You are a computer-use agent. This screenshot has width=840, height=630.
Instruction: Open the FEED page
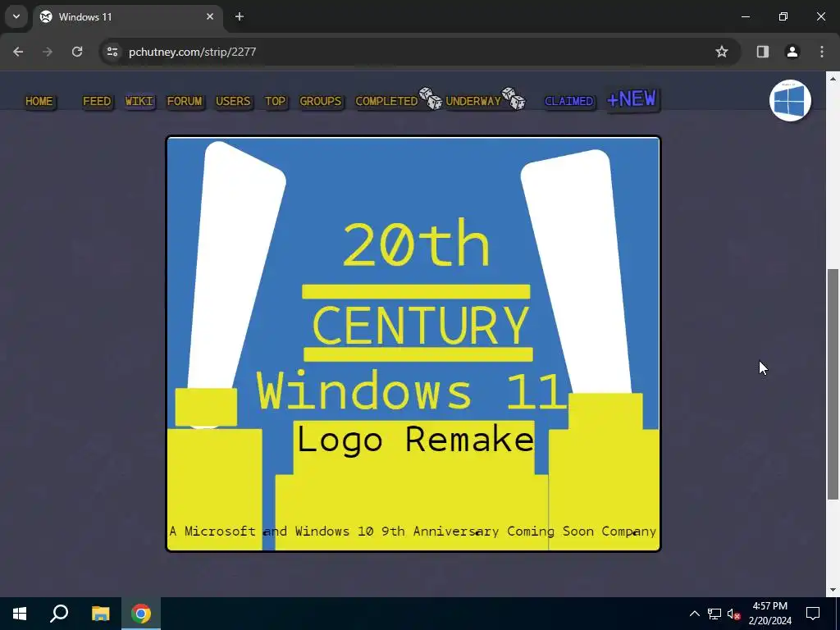[97, 101]
